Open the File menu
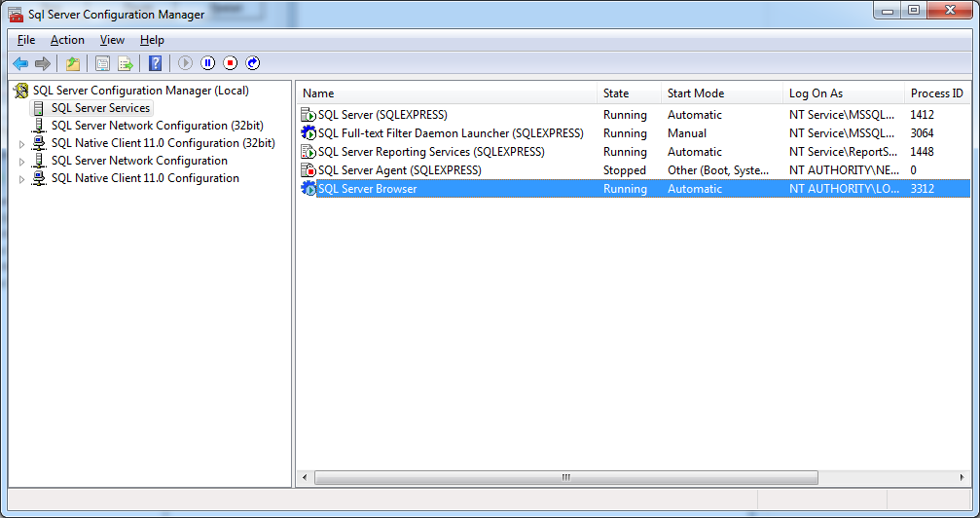Image resolution: width=980 pixels, height=518 pixels. (x=26, y=40)
